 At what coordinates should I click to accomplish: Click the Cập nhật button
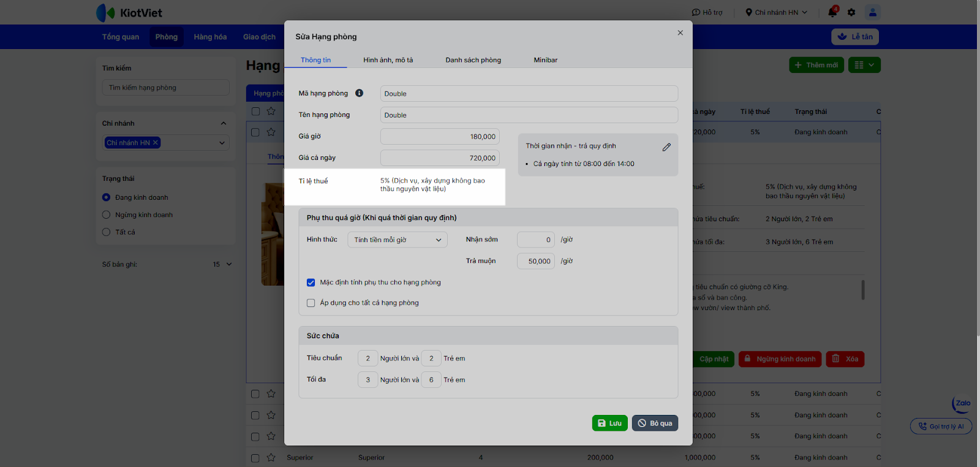[x=714, y=359]
